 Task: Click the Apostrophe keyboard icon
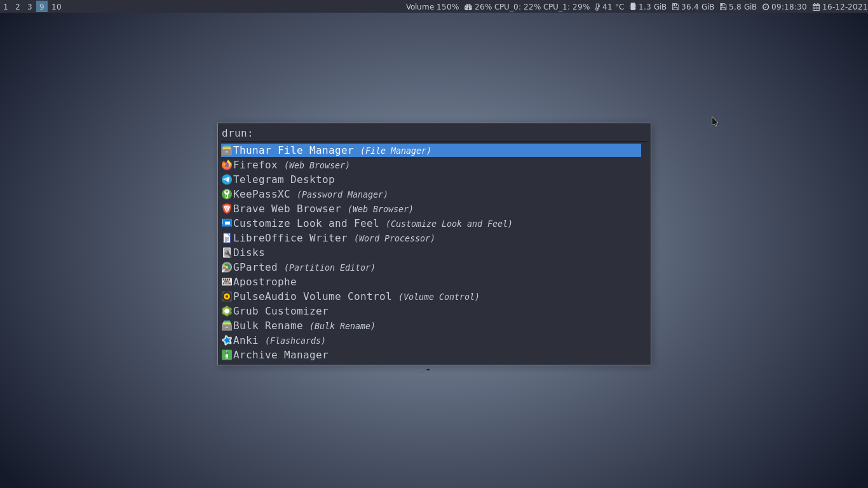click(227, 282)
